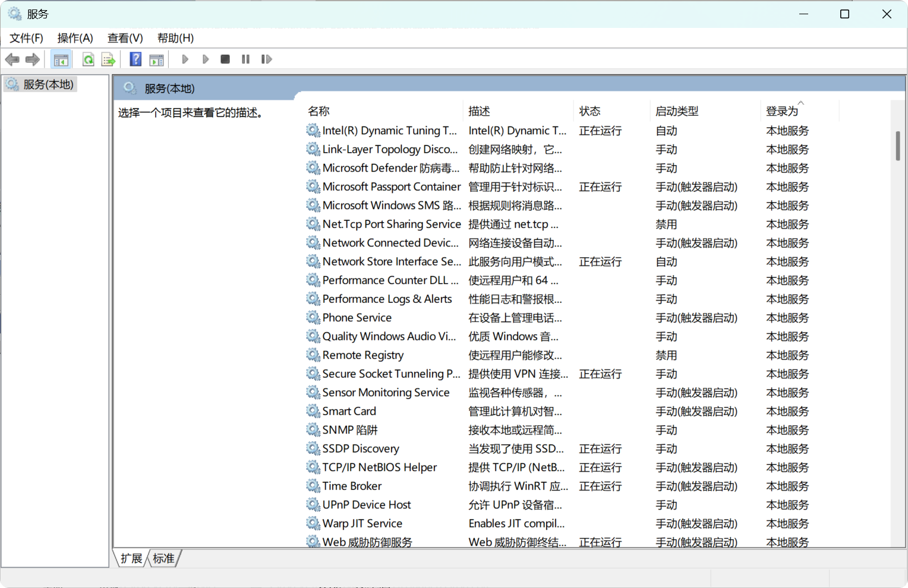Open the 操作(A) menu

pos(75,38)
